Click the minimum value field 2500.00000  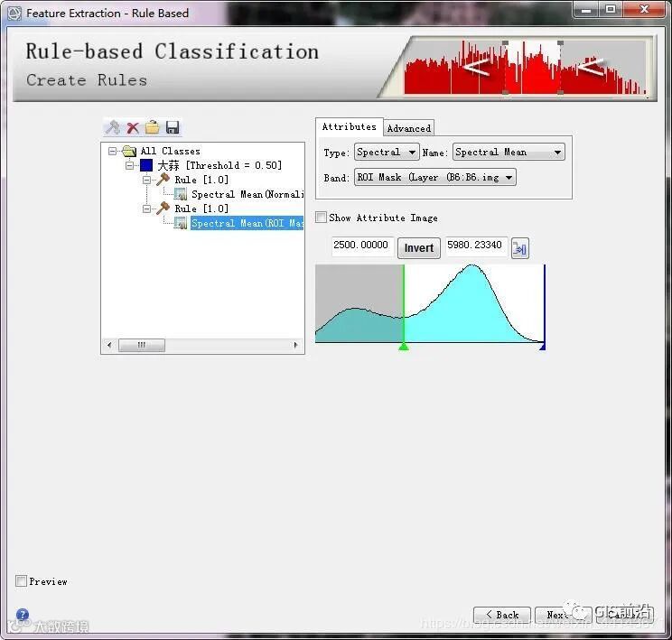[x=362, y=246]
